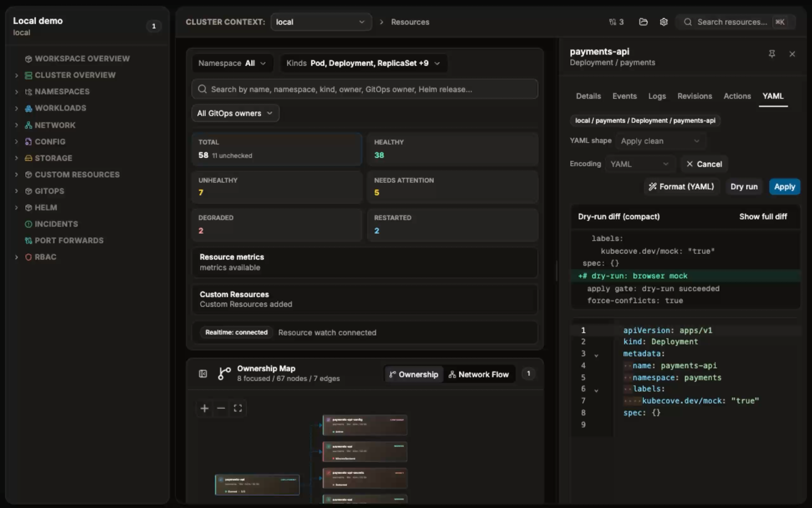The width and height of the screenshot is (812, 508).
Task: Click the Resources breadcrumb
Action: (x=410, y=22)
